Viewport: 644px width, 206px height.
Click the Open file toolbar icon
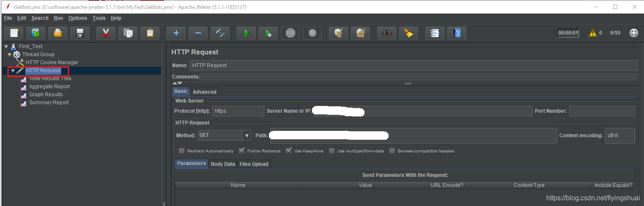click(58, 33)
